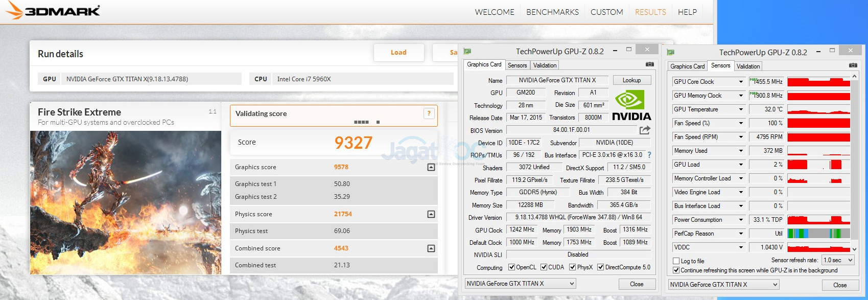Click the GPU Temperature sensor graph
The image size is (868, 300).
click(x=818, y=109)
